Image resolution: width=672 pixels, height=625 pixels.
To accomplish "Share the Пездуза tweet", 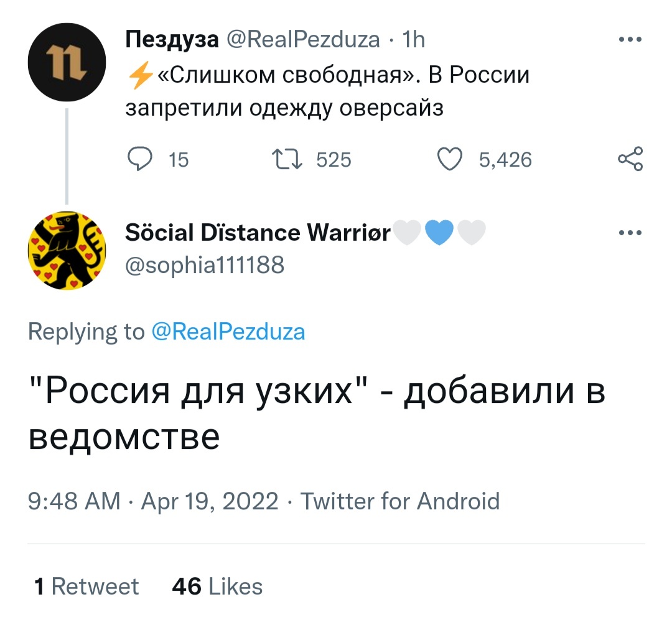I will (630, 160).
